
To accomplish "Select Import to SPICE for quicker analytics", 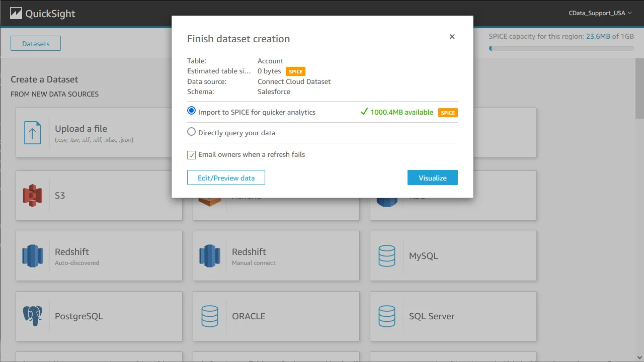I will click(x=191, y=111).
